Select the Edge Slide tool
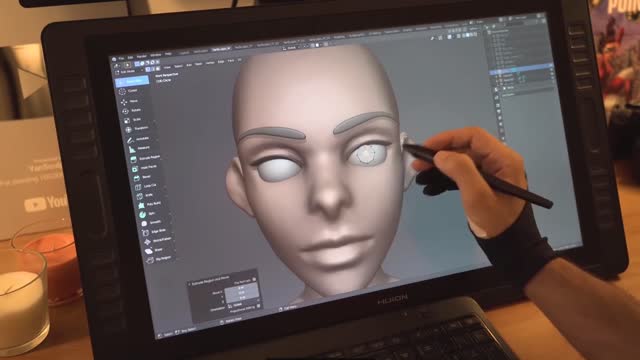The height and width of the screenshot is (360, 640). pos(154,232)
